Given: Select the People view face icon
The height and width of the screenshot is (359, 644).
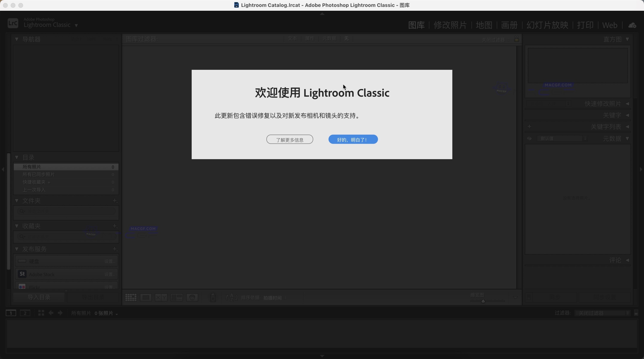Looking at the screenshot, I should pyautogui.click(x=193, y=298).
